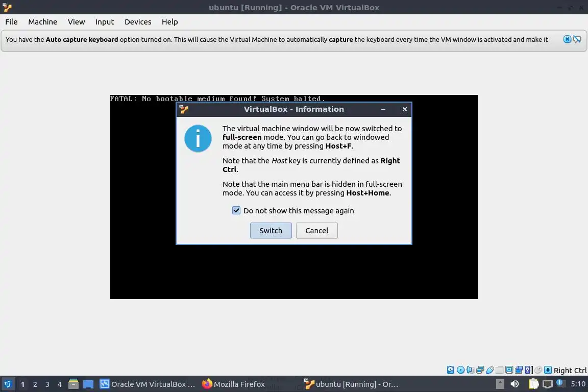This screenshot has width=588, height=392.
Task: Click the network adapters status icon
Action: (x=480, y=370)
